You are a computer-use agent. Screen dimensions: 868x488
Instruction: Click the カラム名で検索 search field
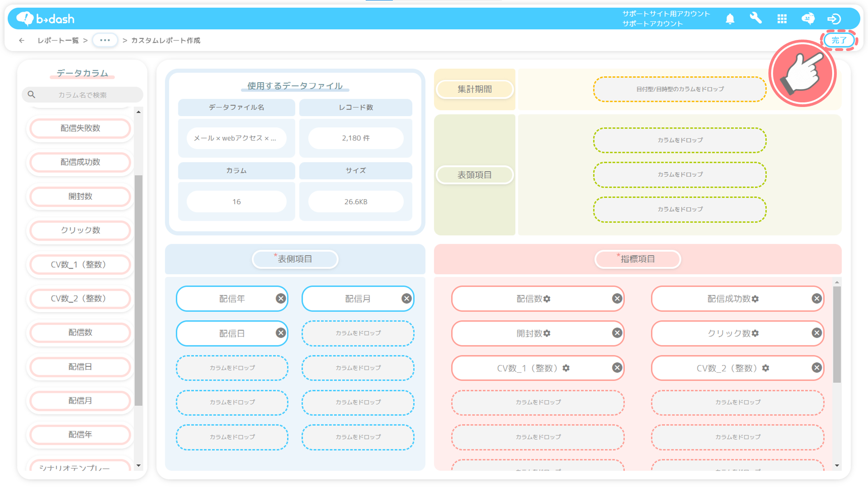click(82, 95)
